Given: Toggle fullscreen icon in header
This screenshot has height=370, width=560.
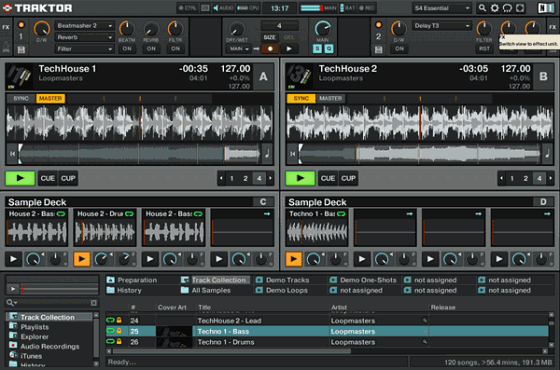Looking at the screenshot, I should pyautogui.click(x=520, y=8).
